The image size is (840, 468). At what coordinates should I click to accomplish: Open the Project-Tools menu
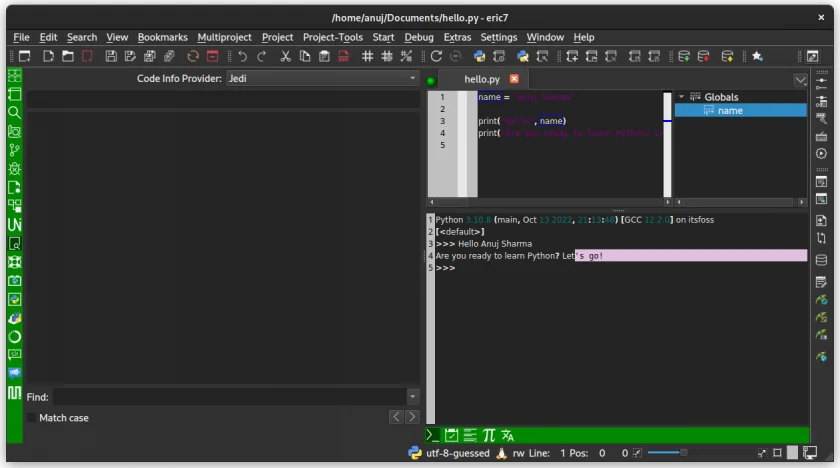pos(333,37)
